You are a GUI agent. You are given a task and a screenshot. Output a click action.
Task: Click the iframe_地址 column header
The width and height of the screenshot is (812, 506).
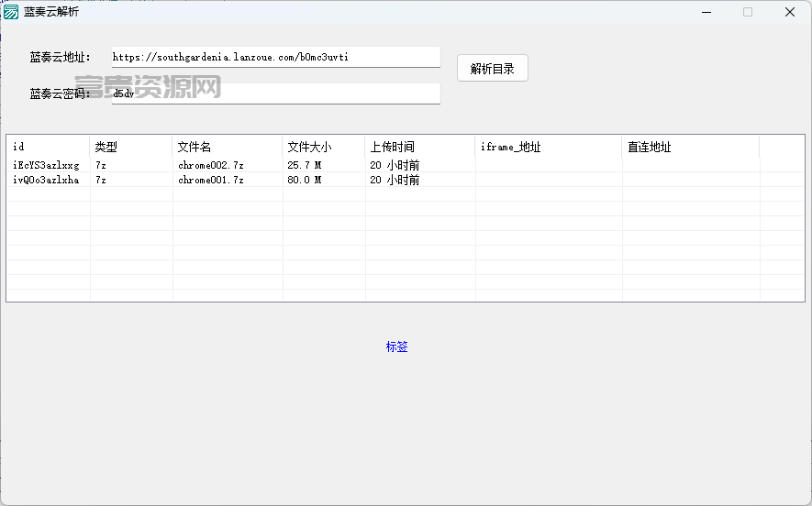tap(549, 147)
